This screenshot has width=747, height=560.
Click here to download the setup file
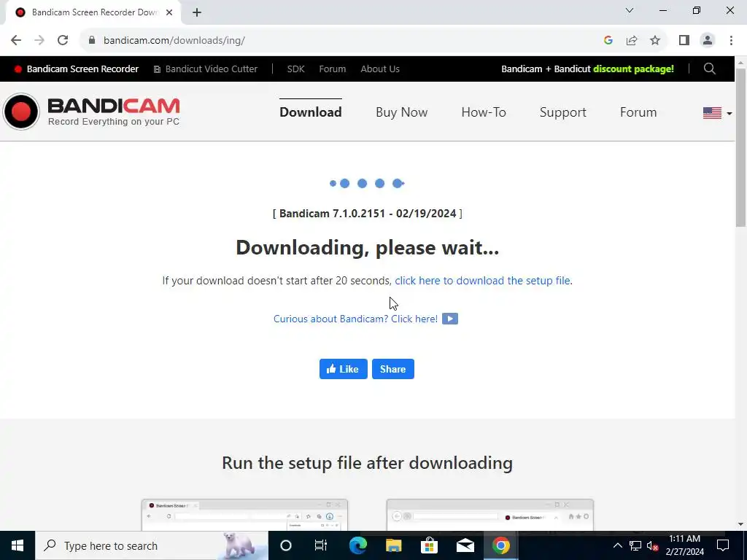click(x=483, y=281)
